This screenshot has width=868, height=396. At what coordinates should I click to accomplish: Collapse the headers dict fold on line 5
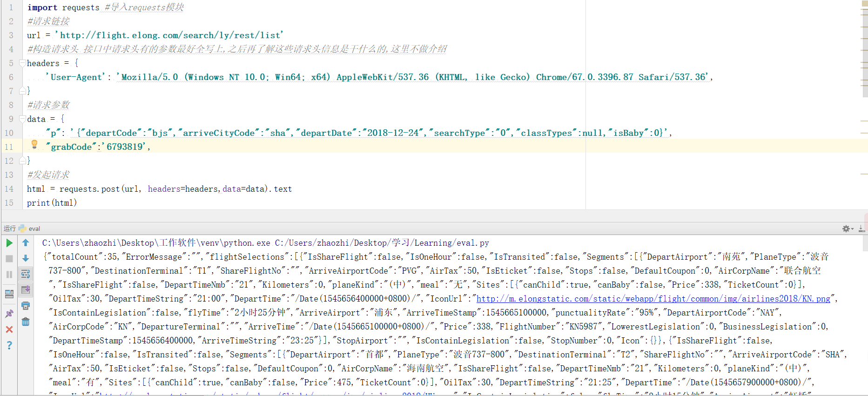22,63
